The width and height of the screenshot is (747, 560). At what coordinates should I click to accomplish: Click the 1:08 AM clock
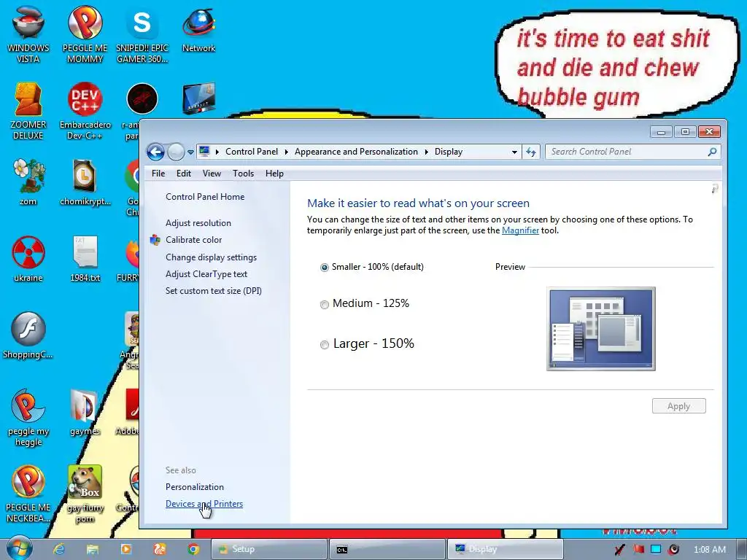(709, 550)
